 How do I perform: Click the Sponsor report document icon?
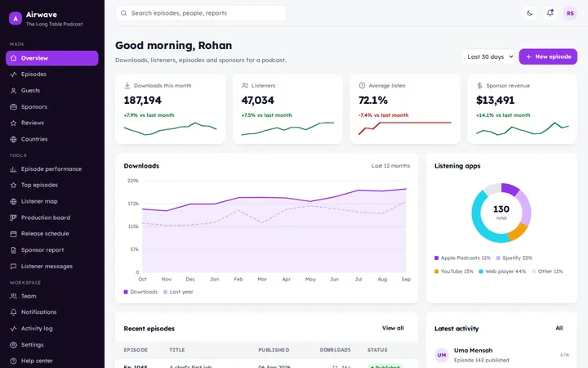14,250
